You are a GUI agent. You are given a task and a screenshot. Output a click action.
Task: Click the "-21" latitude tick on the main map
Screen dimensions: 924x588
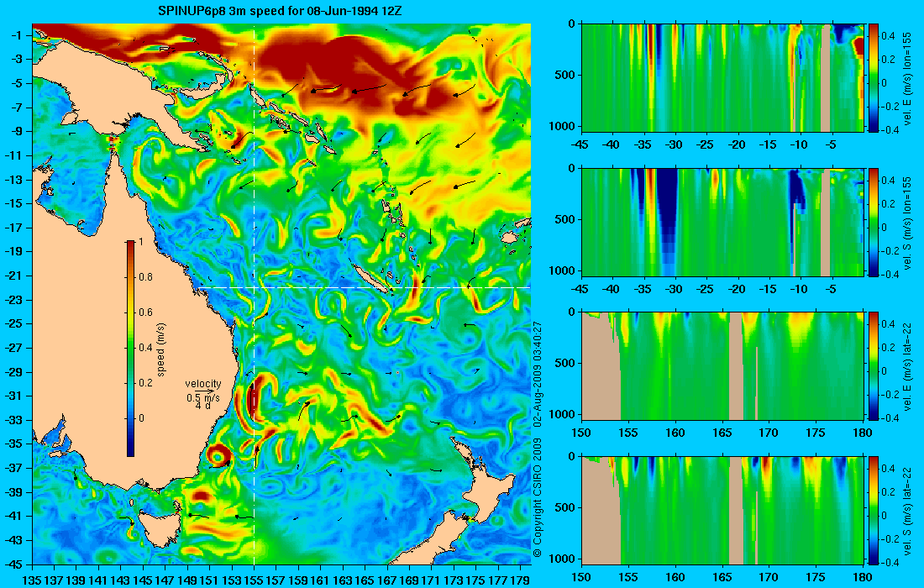click(14, 276)
